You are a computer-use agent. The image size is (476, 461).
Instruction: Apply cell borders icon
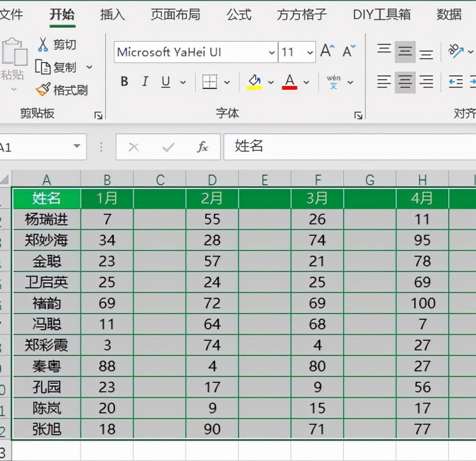210,82
